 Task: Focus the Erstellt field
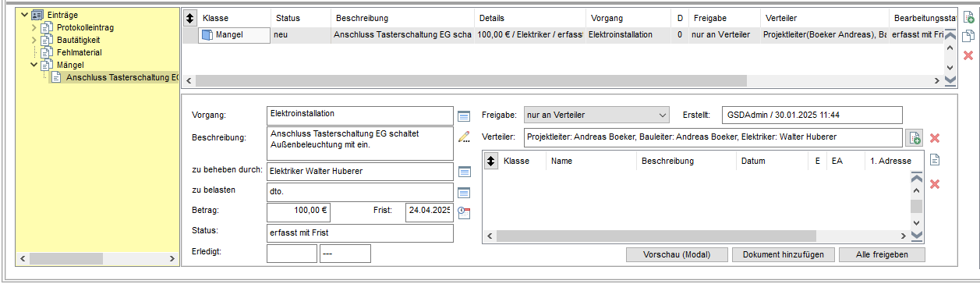click(812, 115)
